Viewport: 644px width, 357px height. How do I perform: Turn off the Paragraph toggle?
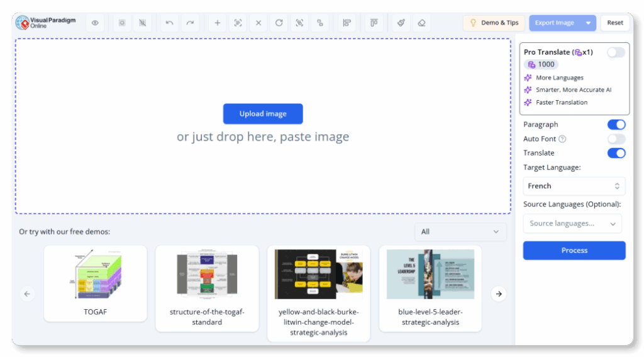616,125
